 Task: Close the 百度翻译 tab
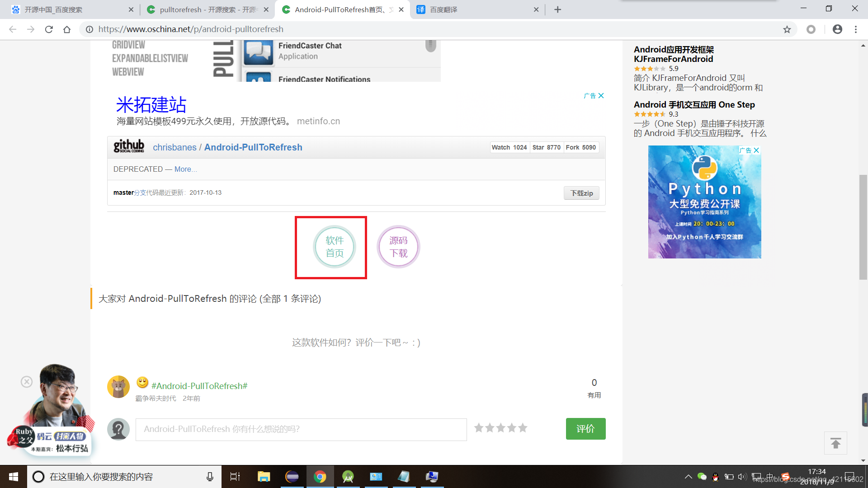[536, 9]
